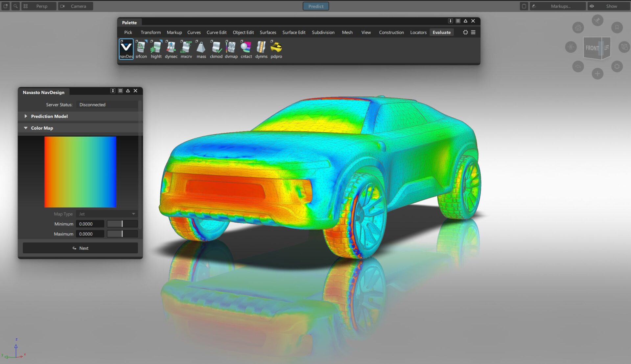Select the dynsec dynamic section tool

pyautogui.click(x=171, y=49)
